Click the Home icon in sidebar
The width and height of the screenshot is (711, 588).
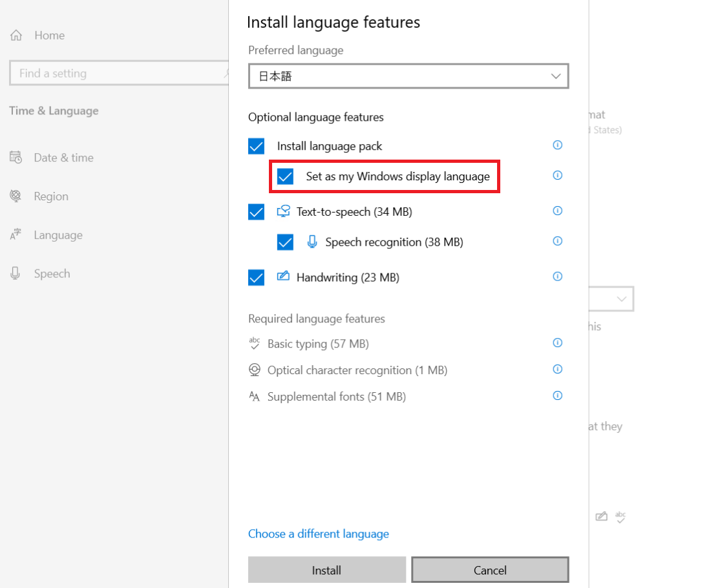(16, 36)
